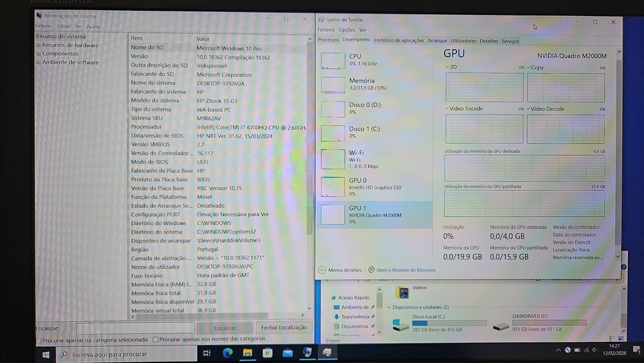Image resolution: width=644 pixels, height=363 pixels.
Task: Select the CPU performance graph thumbnail
Action: coord(333,61)
